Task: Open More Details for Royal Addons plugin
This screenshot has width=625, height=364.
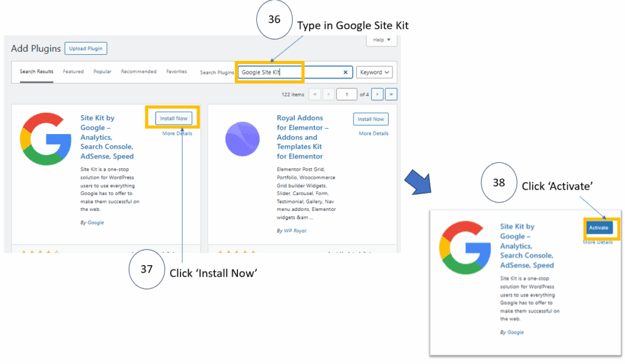Action: tap(374, 134)
